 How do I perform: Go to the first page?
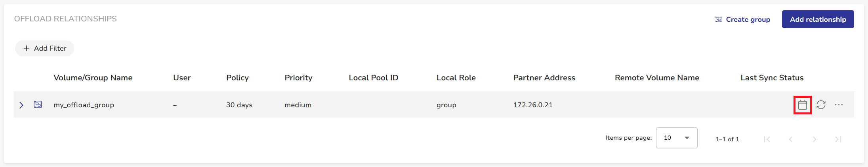pyautogui.click(x=767, y=139)
